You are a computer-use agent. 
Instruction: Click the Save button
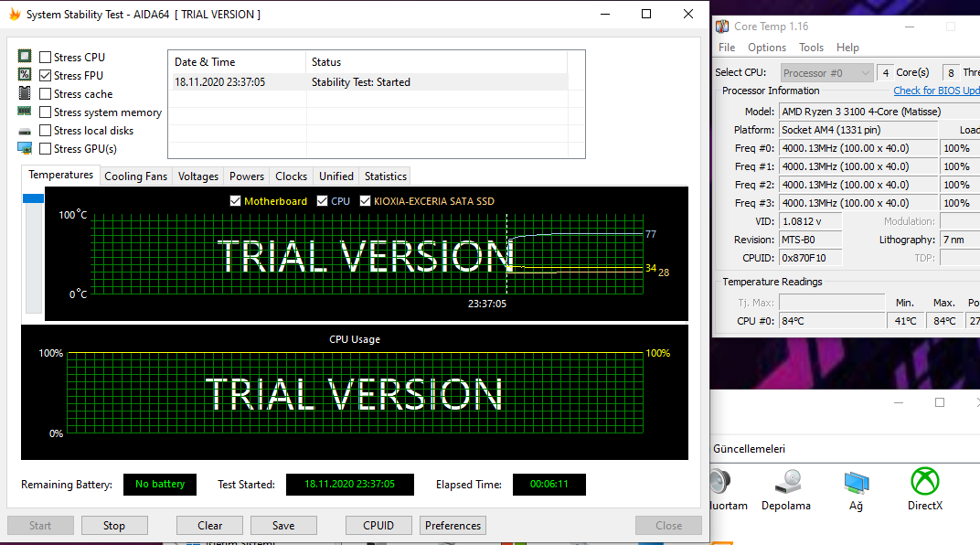[x=283, y=526]
